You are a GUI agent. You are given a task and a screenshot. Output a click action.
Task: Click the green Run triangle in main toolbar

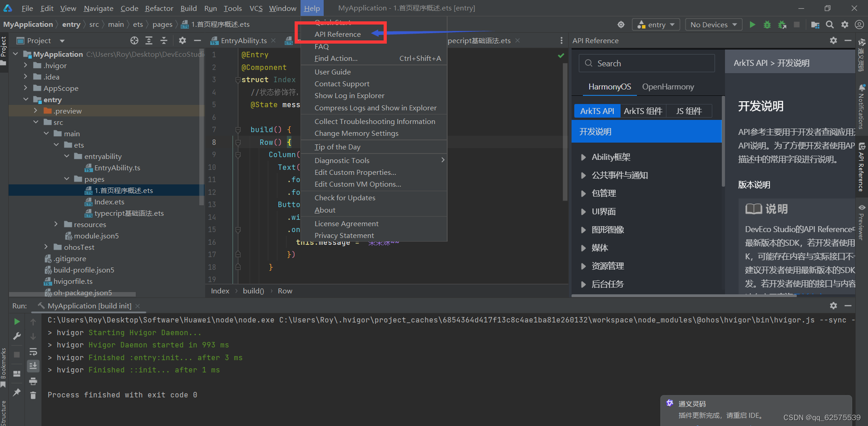pos(752,25)
